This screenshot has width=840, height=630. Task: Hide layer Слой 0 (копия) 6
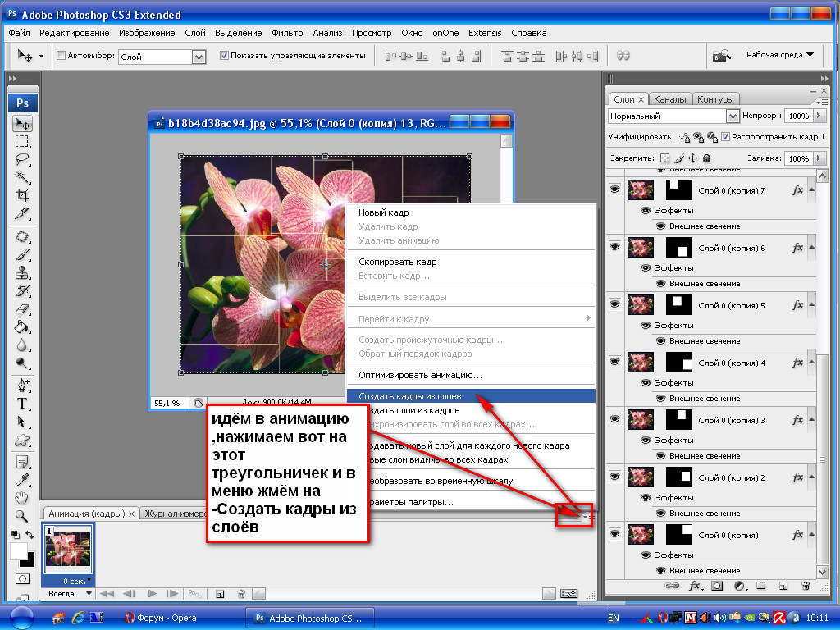[x=614, y=246]
